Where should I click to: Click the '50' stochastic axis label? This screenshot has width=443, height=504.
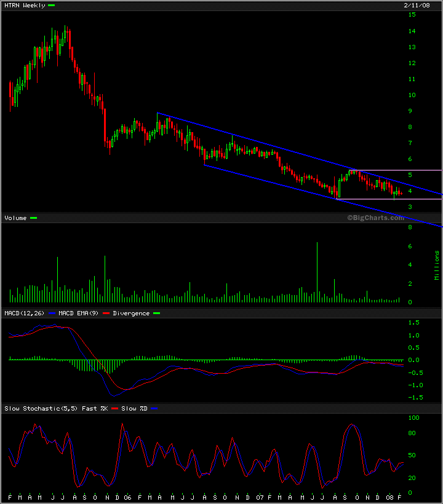[x=412, y=455]
